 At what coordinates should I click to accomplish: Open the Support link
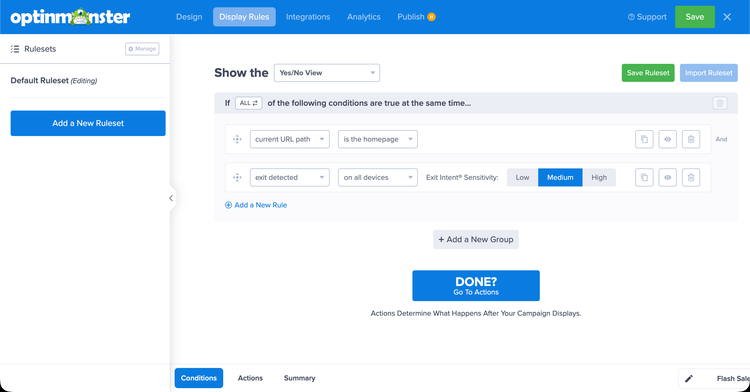pos(647,17)
